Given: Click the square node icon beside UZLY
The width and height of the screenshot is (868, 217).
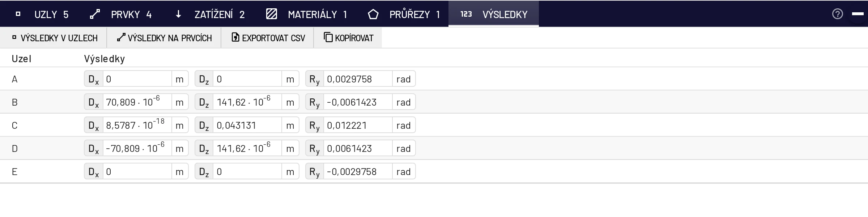Looking at the screenshot, I should (x=18, y=14).
